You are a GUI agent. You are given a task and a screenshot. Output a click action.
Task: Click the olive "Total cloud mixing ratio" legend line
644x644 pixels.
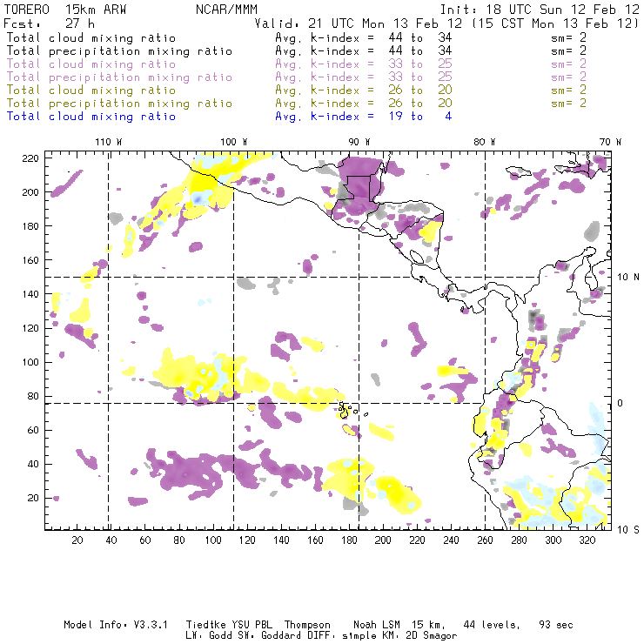pyautogui.click(x=91, y=90)
